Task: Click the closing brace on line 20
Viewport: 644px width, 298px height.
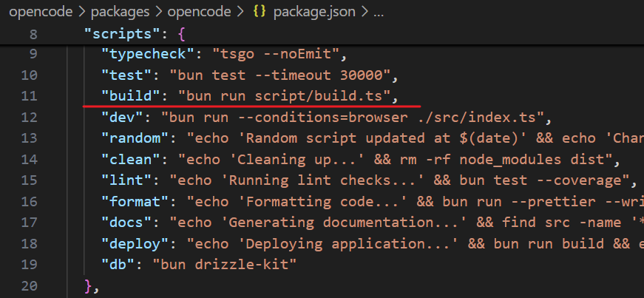Action: click(88, 286)
